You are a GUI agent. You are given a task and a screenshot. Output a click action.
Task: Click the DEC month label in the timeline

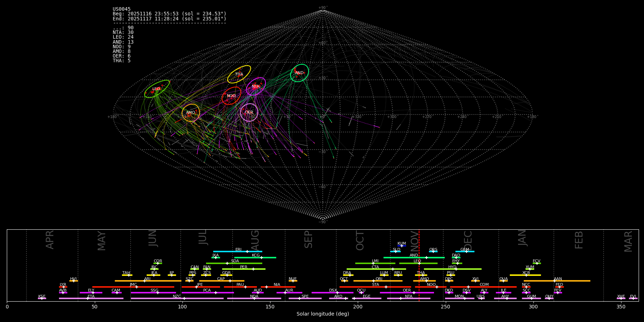[x=468, y=240]
